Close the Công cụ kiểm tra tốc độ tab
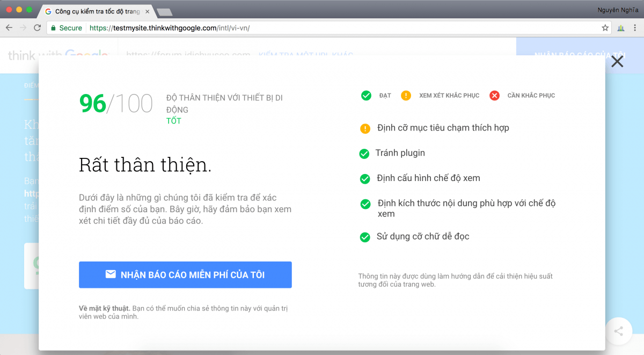This screenshot has height=355, width=644. pos(148,11)
